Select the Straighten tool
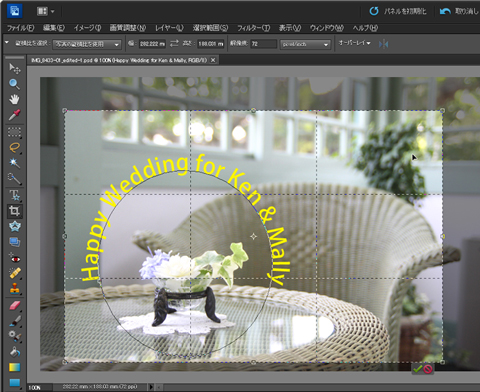 click(x=14, y=242)
